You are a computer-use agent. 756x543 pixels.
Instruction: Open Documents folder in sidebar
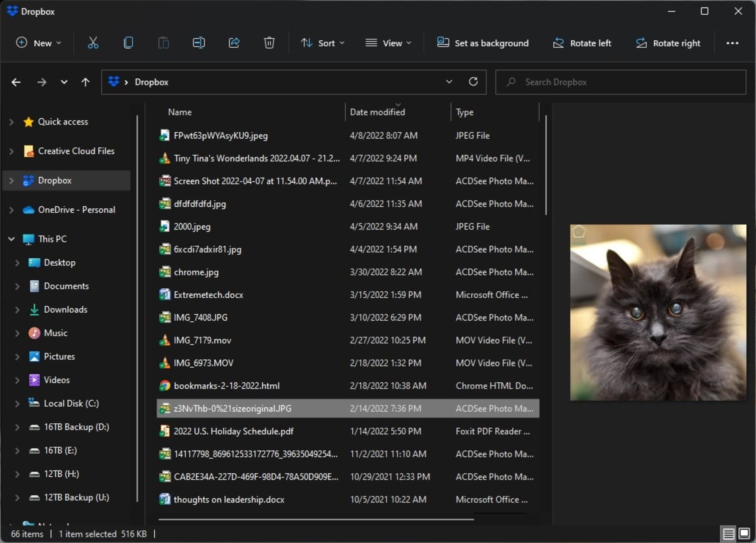(x=66, y=286)
